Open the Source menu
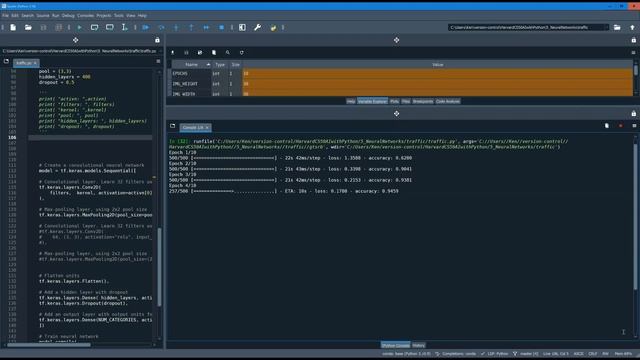 tap(43, 16)
